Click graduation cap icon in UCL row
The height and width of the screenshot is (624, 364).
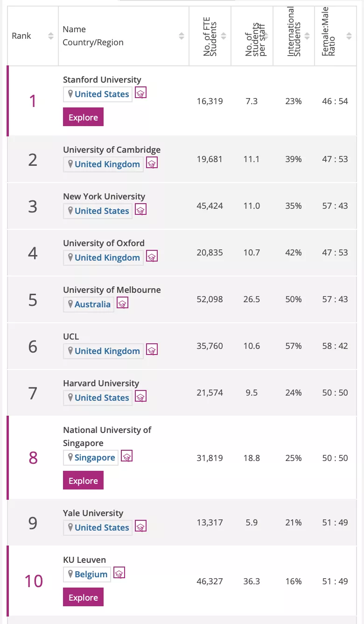coord(152,350)
